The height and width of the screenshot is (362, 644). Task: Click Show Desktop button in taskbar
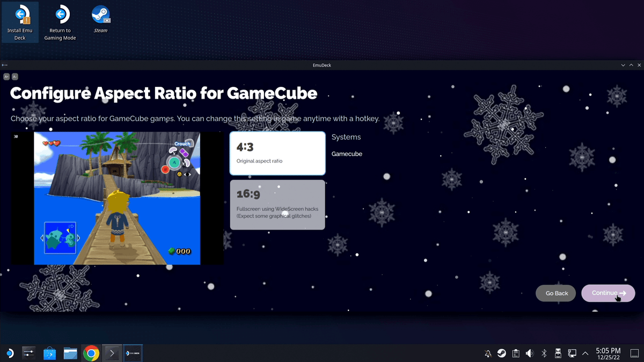pos(634,353)
